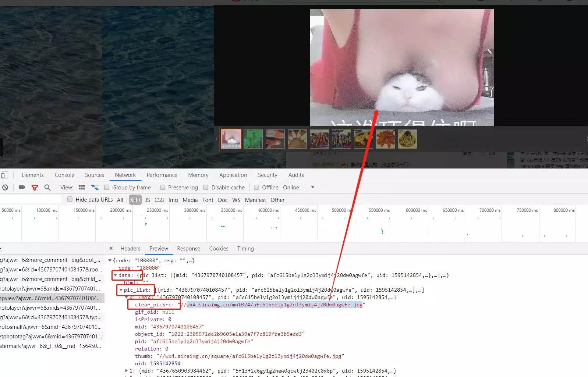Open network search magnifier
The width and height of the screenshot is (588, 377).
47,188
